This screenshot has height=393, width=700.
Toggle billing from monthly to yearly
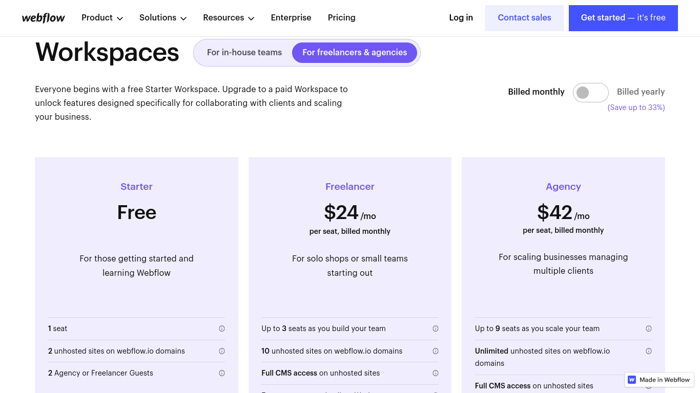coord(591,92)
